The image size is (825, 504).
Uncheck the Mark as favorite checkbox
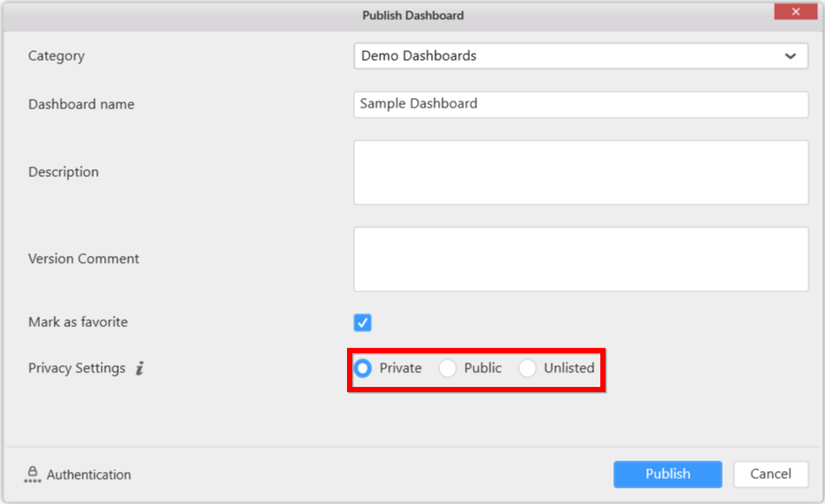[x=363, y=323]
